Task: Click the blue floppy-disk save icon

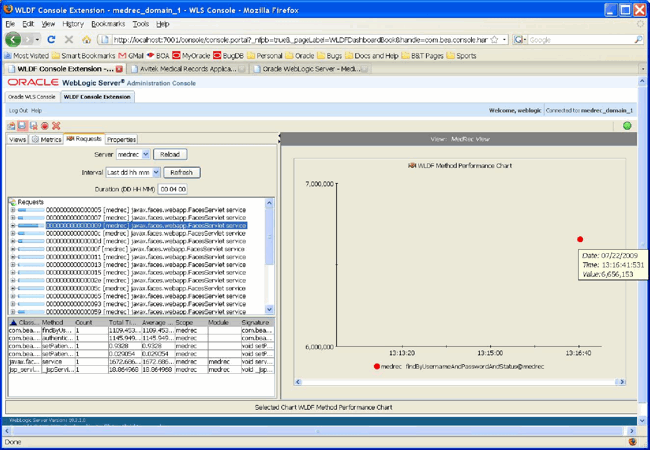Action: click(x=23, y=126)
